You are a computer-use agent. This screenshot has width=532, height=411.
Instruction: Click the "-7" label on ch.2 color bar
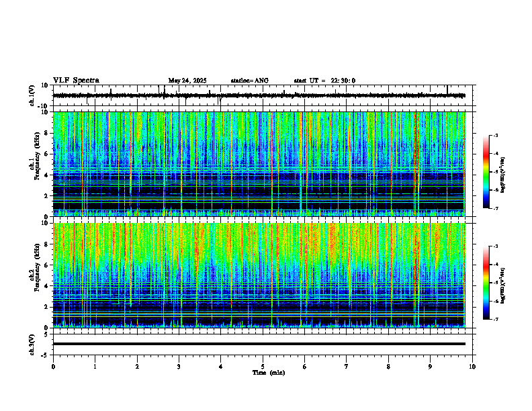[x=495, y=320]
